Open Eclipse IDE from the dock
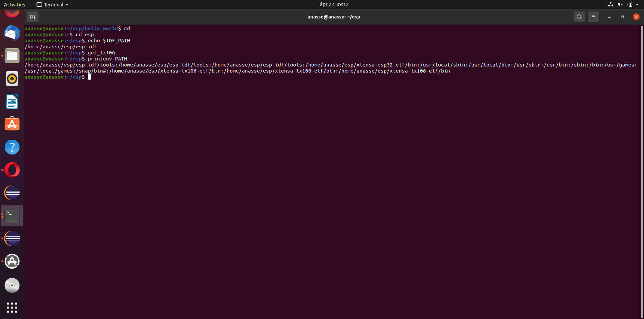644x319 pixels. [x=12, y=193]
